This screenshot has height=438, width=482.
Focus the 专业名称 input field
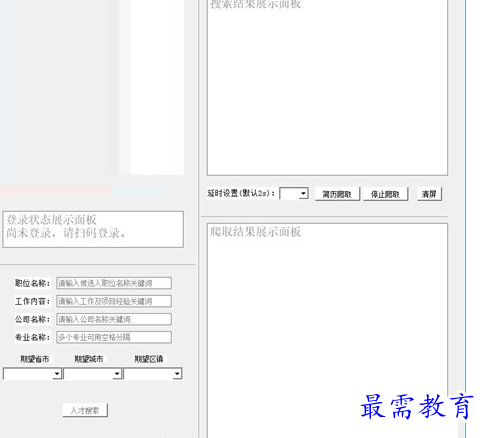point(114,337)
